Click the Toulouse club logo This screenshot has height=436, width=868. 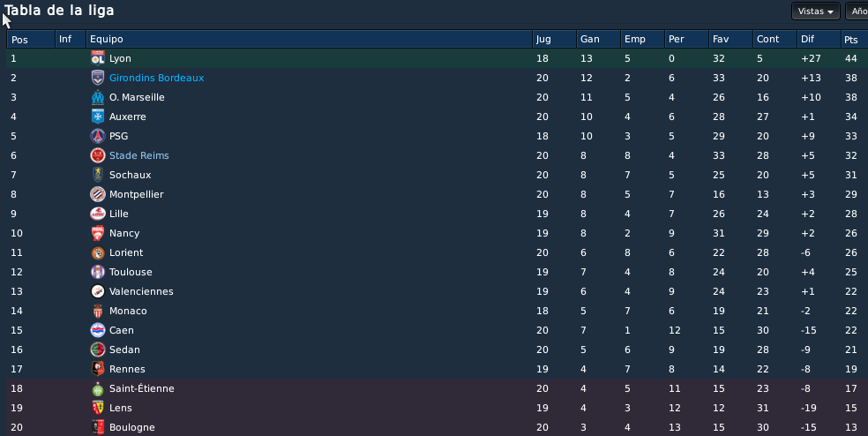click(x=98, y=272)
